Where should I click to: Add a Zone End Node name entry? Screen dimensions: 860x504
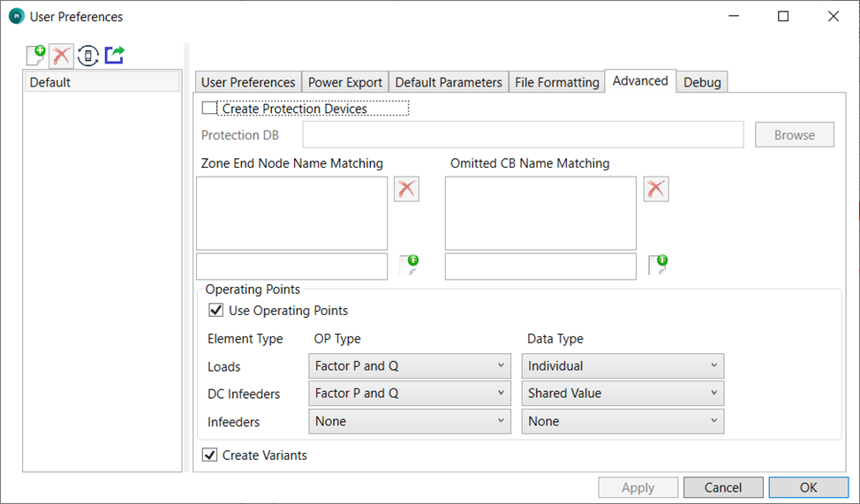408,265
